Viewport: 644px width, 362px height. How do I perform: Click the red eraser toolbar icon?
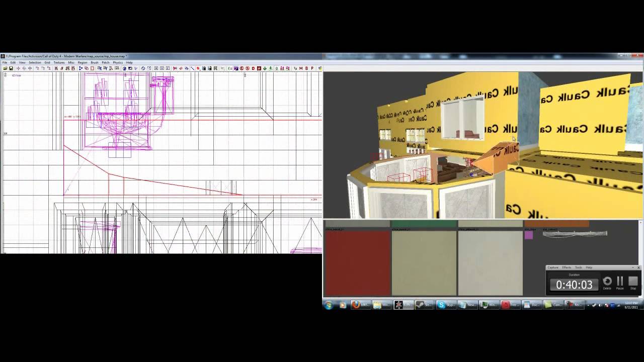[x=181, y=68]
